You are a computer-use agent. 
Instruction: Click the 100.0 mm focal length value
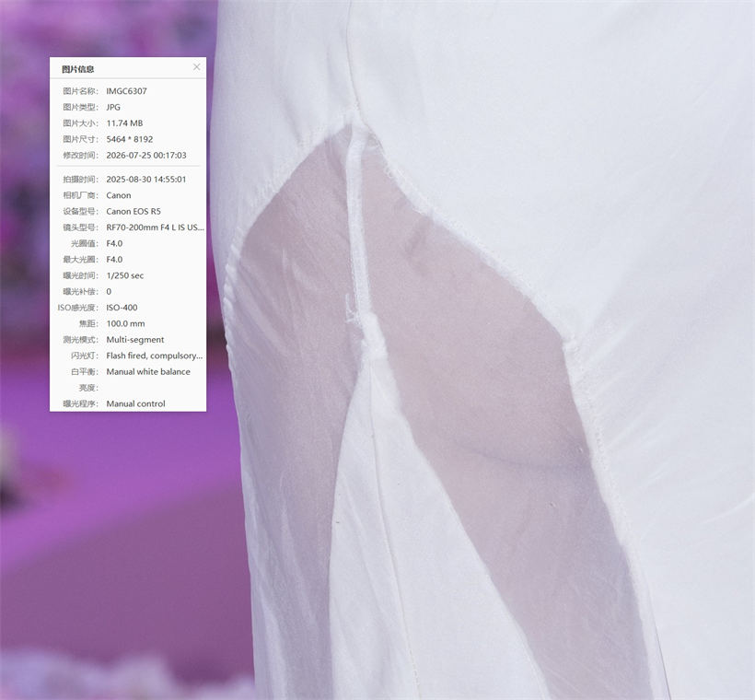[125, 323]
